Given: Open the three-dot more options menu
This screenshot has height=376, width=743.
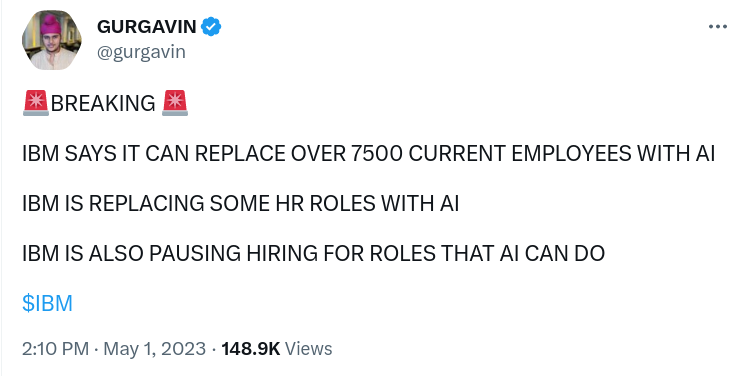Looking at the screenshot, I should (x=717, y=27).
